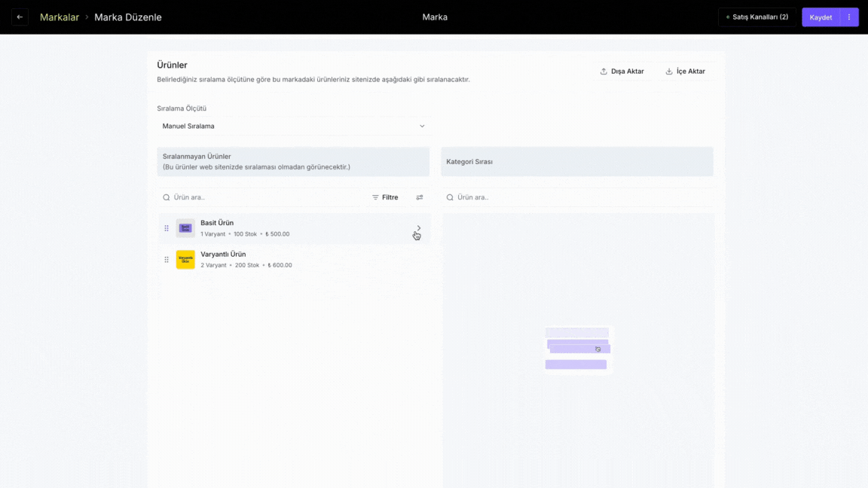868x488 pixels.
Task: Click the Ürünler section heading
Action: pos(172,65)
